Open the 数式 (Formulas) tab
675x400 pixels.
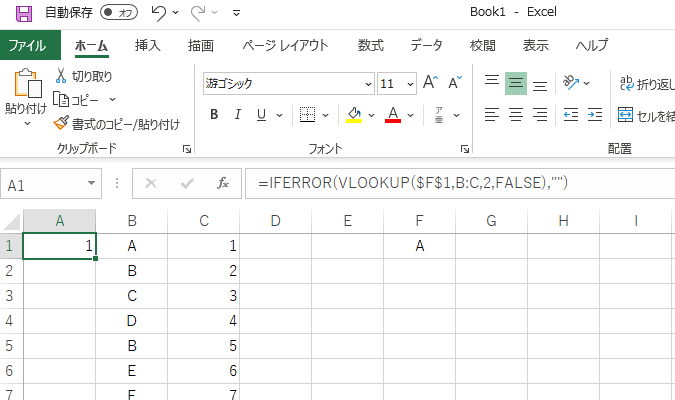coord(370,45)
